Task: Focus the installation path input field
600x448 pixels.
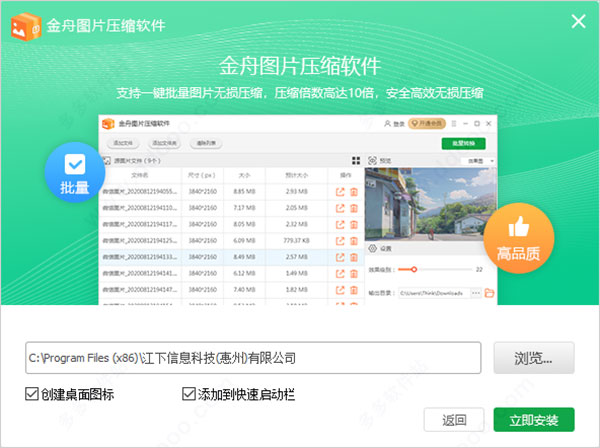Action: (253, 358)
